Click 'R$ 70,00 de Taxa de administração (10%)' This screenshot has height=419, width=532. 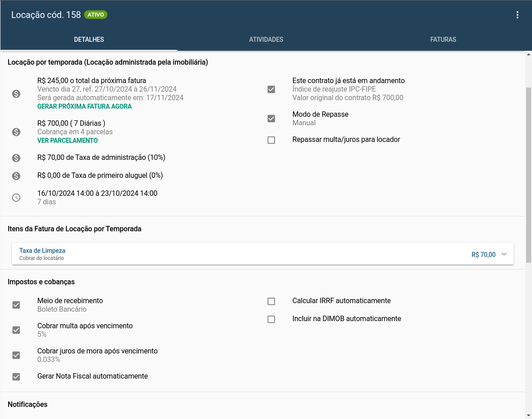[x=101, y=158]
